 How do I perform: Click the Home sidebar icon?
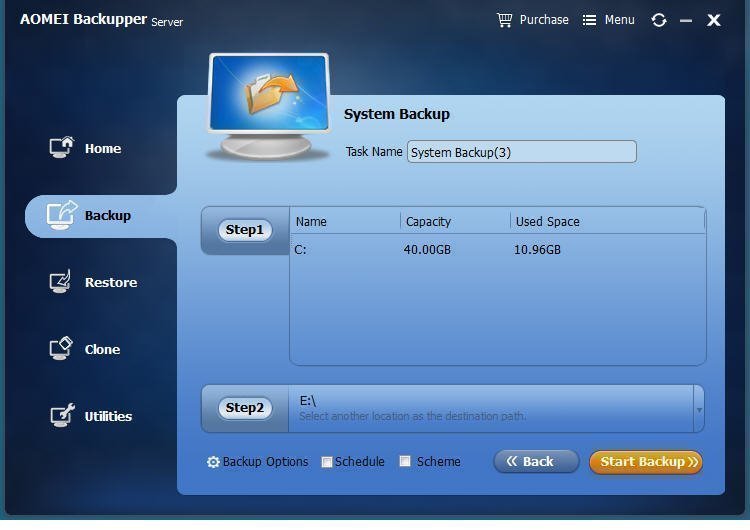pos(62,148)
